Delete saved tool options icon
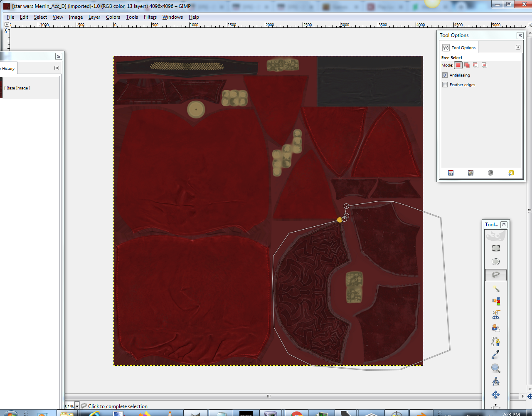 (490, 173)
